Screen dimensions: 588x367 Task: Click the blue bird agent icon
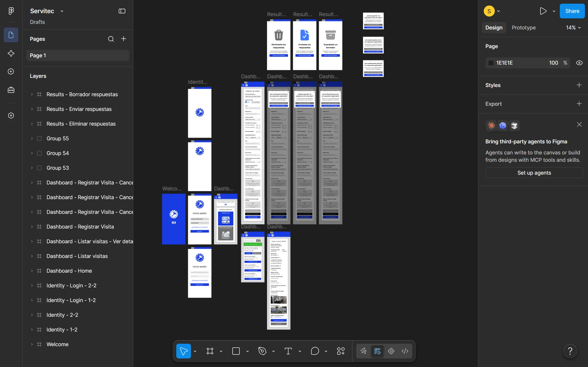click(503, 126)
